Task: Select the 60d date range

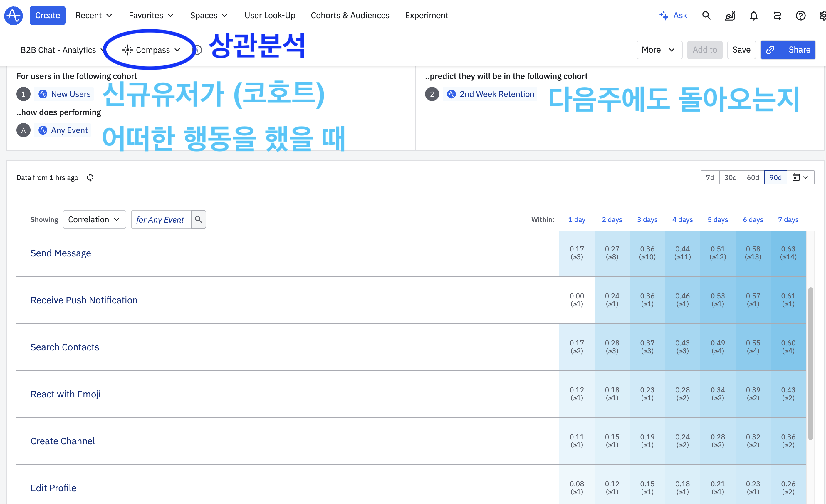Action: (x=753, y=177)
